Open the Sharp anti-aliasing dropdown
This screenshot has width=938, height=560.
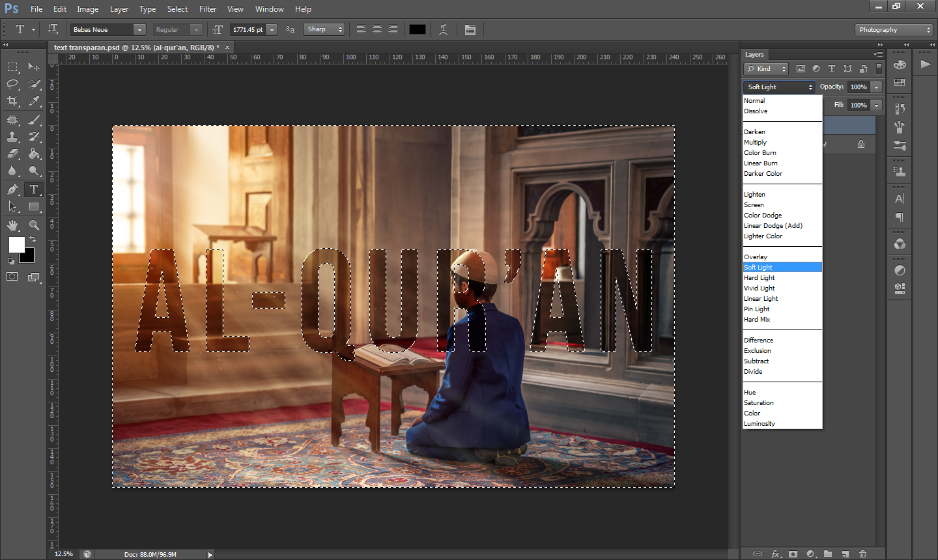click(x=324, y=29)
